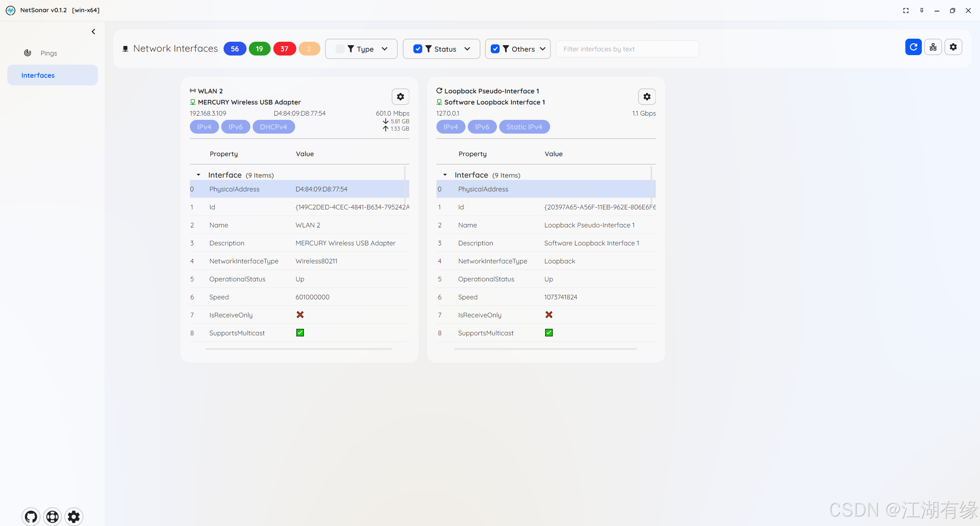Click the DHCPv4 tag on WLAN 2
The image size is (980, 526).
click(273, 127)
